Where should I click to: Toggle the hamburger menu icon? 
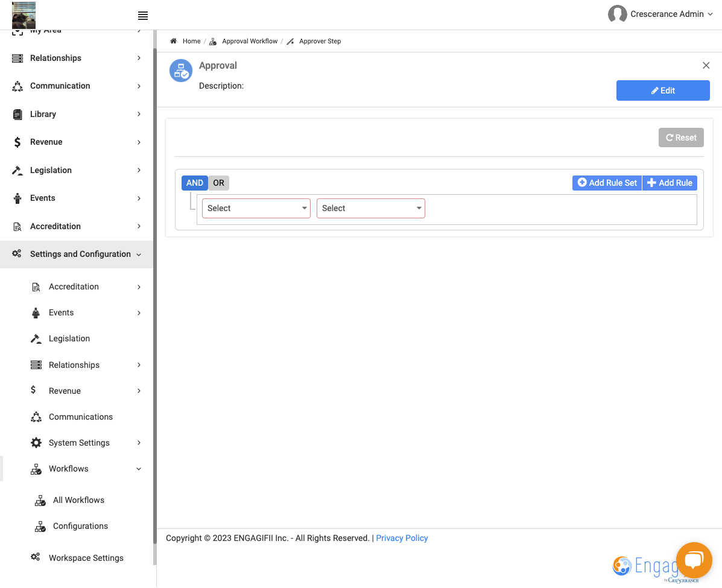pyautogui.click(x=143, y=16)
